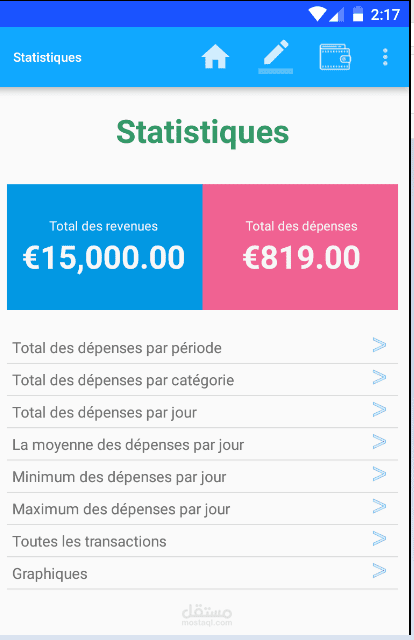Open chevron next to Graphiques
Image resolution: width=414 pixels, height=640 pixels.
pos(379,571)
